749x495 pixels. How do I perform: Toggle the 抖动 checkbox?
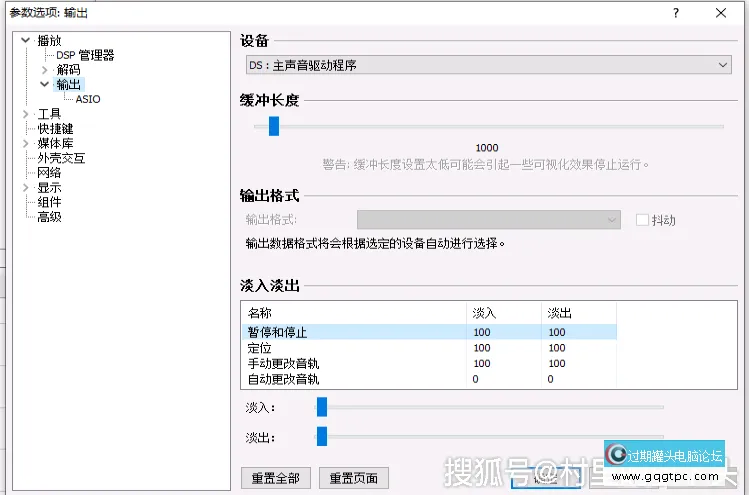click(x=642, y=220)
